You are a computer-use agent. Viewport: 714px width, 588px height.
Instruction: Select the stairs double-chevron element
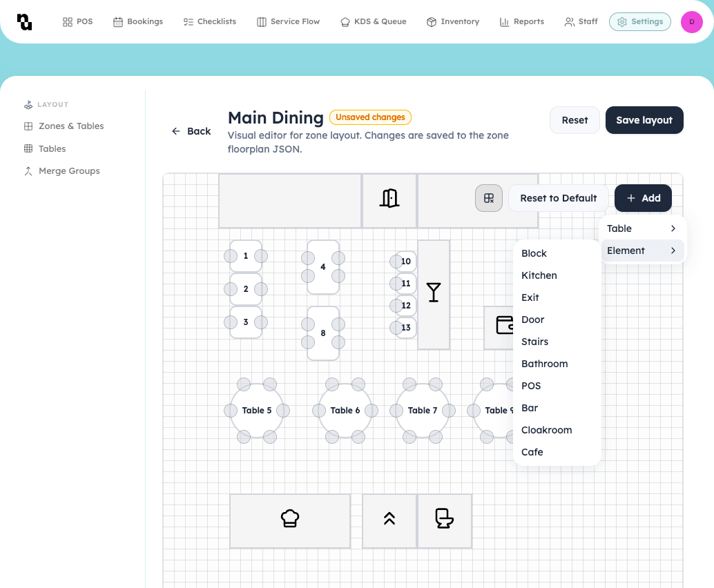coord(389,519)
